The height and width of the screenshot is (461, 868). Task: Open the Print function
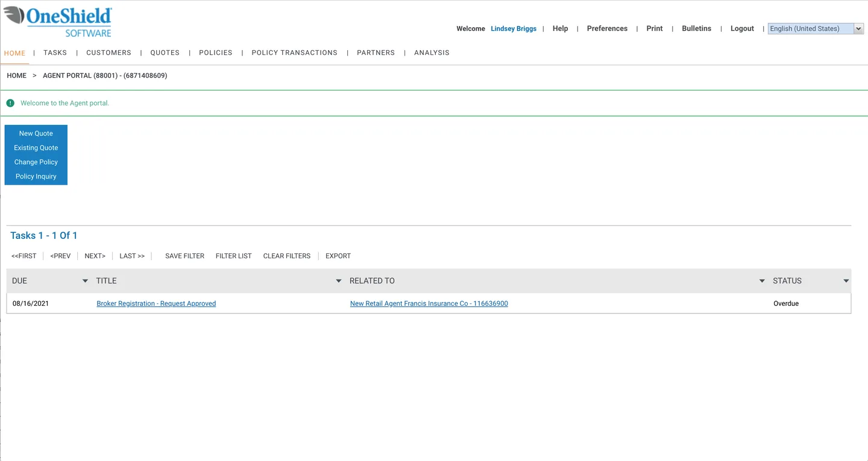pos(654,28)
